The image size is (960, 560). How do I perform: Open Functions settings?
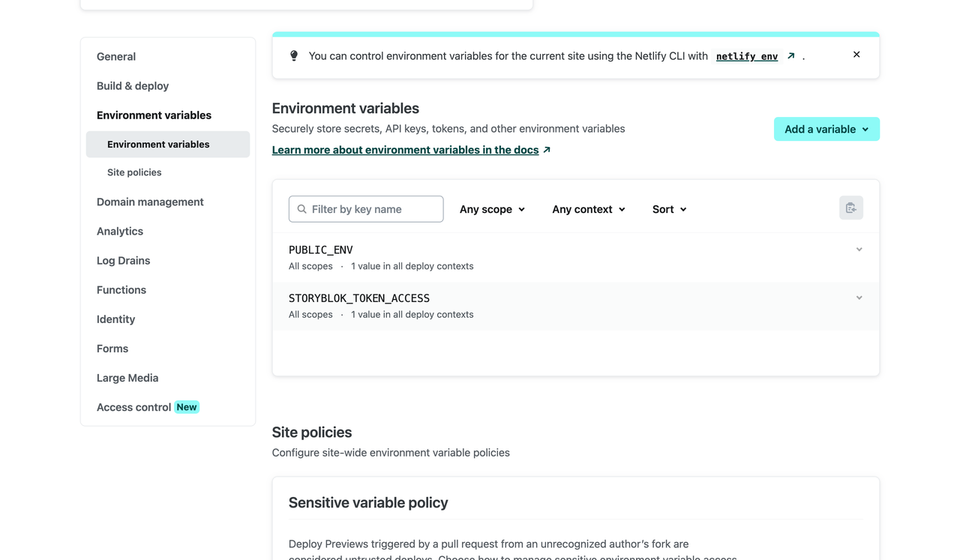click(x=121, y=289)
